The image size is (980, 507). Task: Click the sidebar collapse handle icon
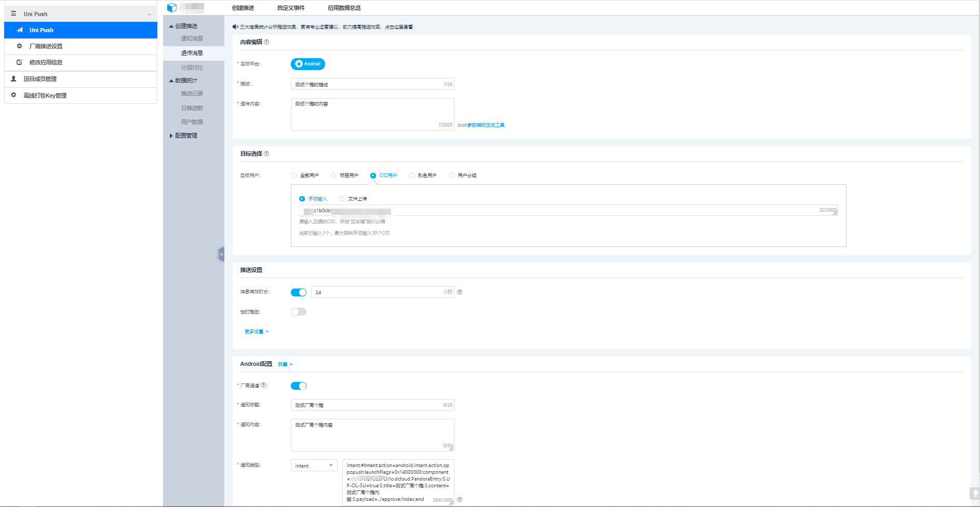coord(221,254)
